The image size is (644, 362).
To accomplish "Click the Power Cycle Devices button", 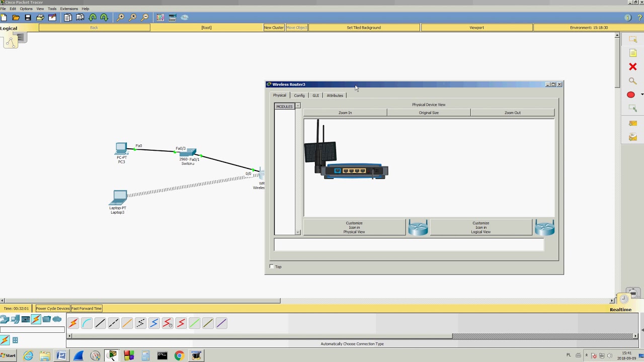I will pos(52,309).
